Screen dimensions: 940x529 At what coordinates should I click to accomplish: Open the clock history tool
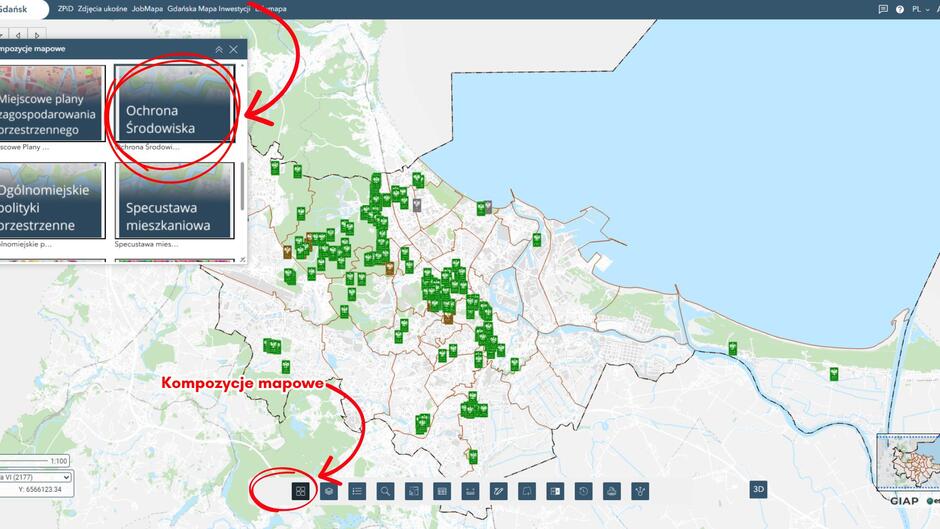pos(583,491)
